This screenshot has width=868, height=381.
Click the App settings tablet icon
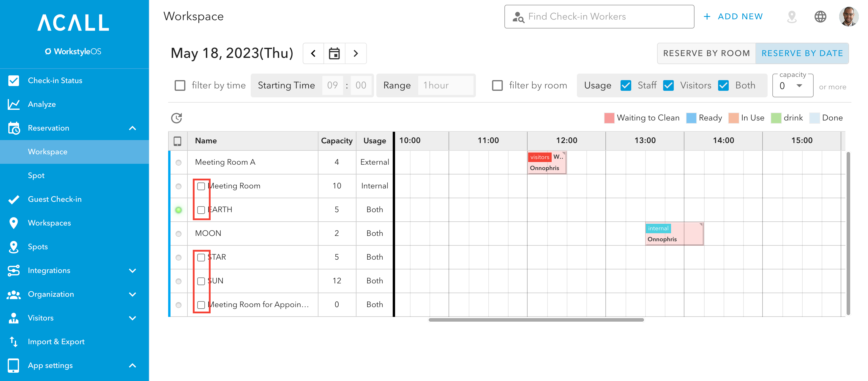13,366
